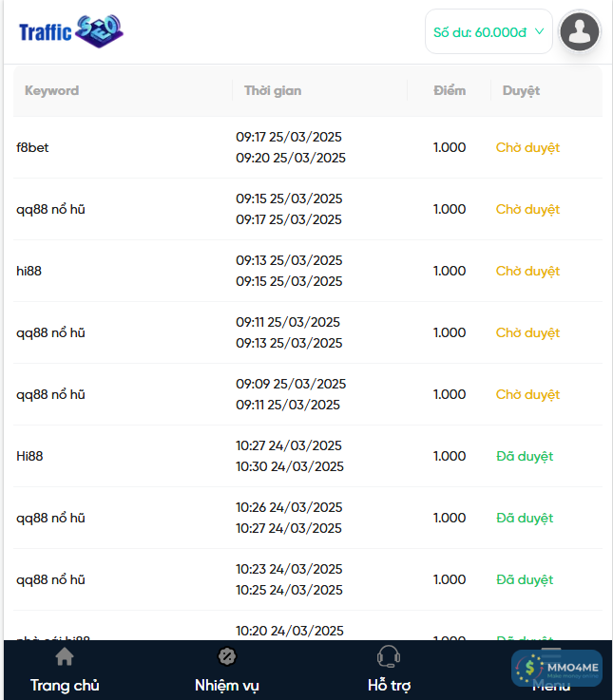Click the MMO4ME badge icon
The width and height of the screenshot is (613, 700).
coord(557,668)
